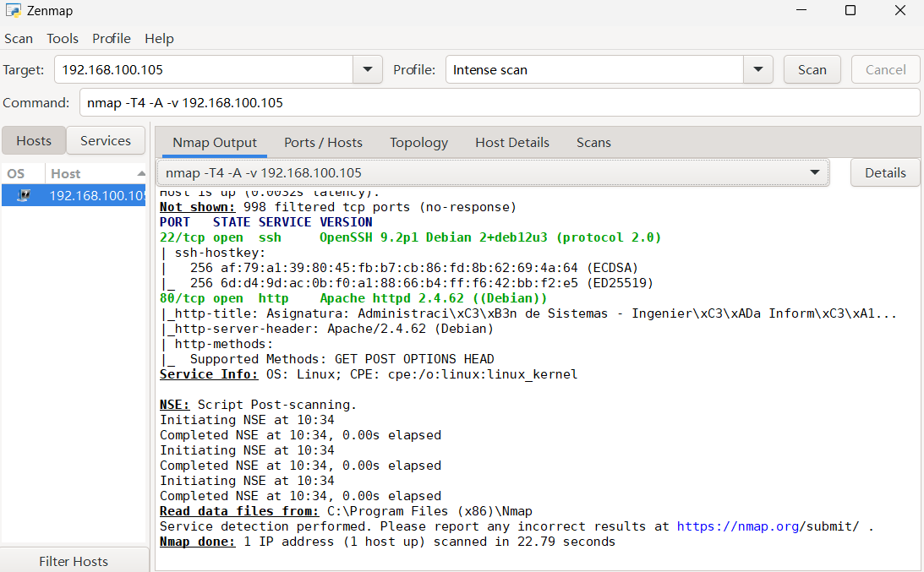924x572 pixels.
Task: Sort by the Host column header
Action: coord(95,174)
